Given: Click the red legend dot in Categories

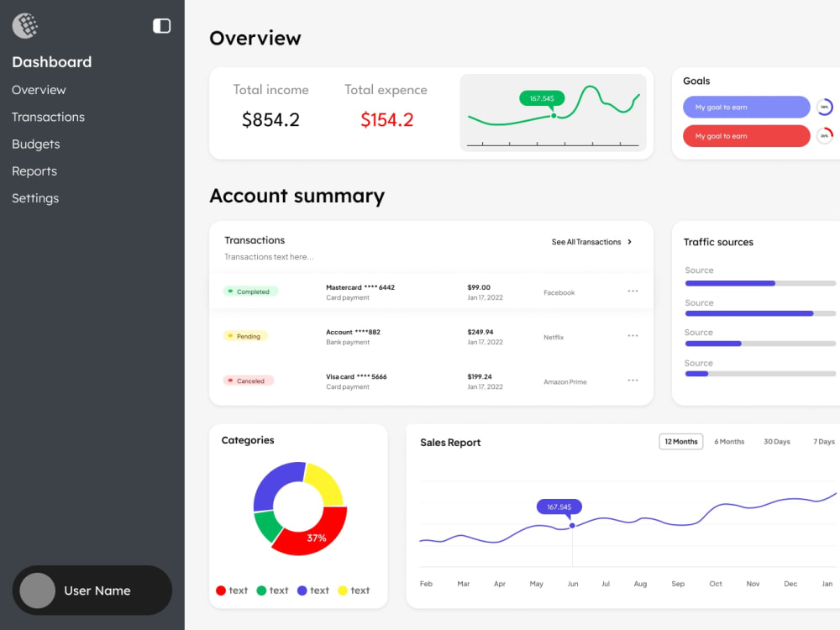Looking at the screenshot, I should tap(221, 591).
